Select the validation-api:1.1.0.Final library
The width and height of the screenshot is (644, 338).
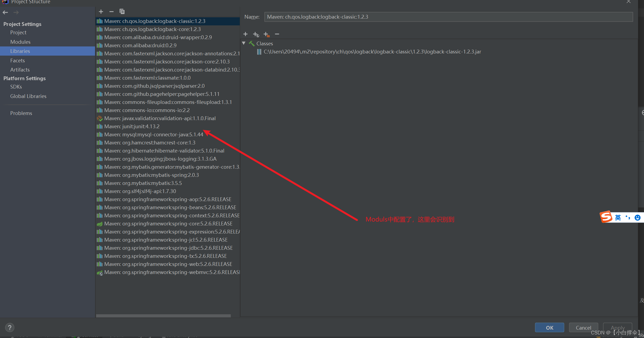tap(167, 118)
